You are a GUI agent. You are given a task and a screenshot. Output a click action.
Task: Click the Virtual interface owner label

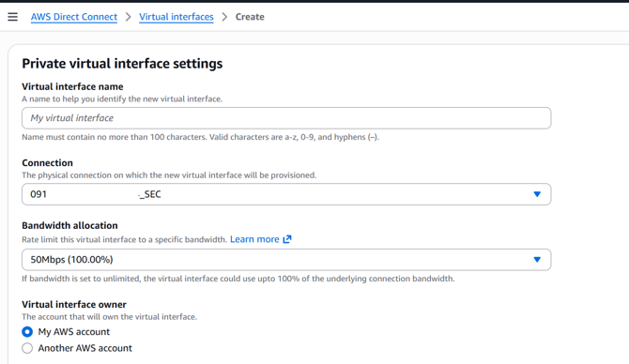tap(74, 304)
